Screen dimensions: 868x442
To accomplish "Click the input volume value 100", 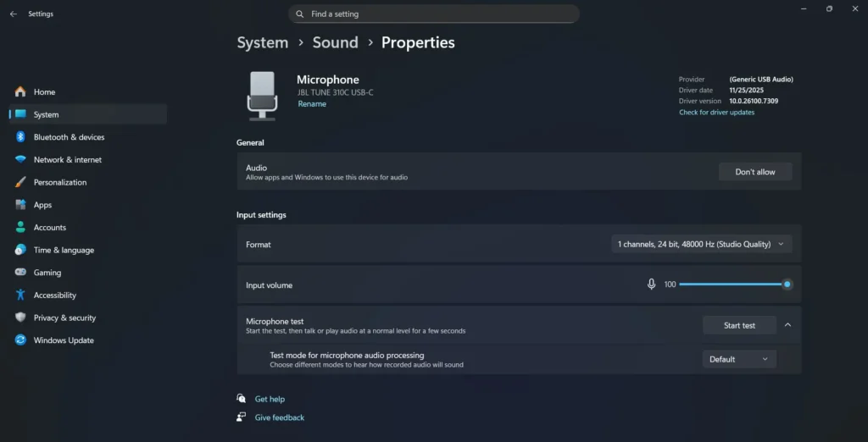I will coord(670,285).
